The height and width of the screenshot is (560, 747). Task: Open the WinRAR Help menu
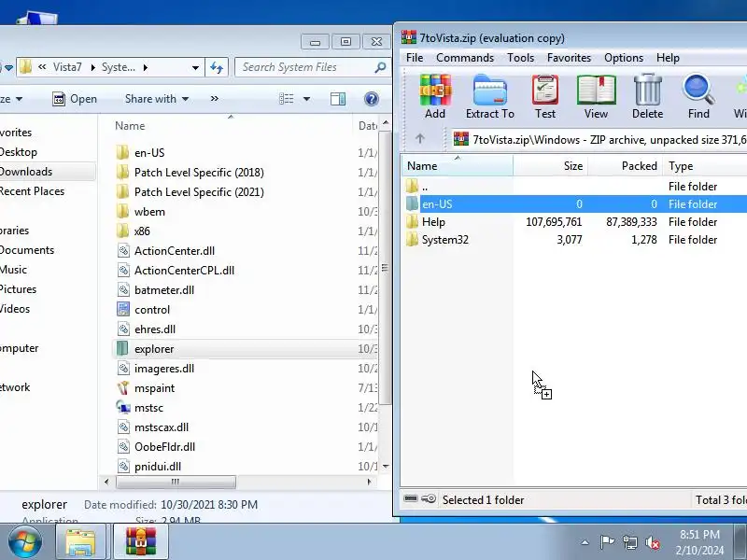coord(668,58)
